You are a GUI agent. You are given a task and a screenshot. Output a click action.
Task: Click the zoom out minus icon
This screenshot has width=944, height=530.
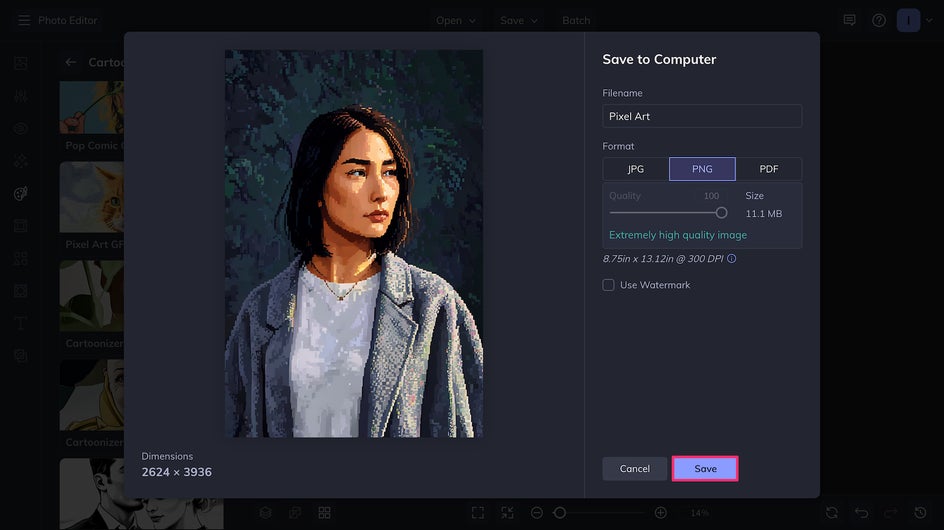(537, 513)
